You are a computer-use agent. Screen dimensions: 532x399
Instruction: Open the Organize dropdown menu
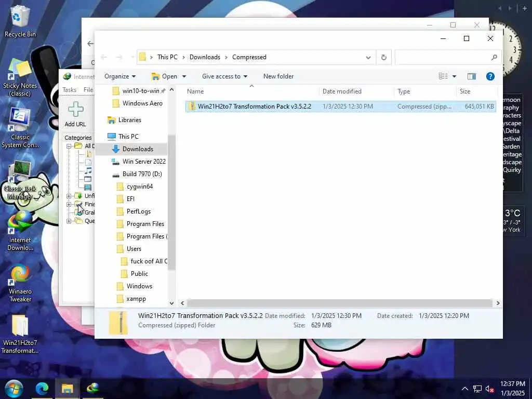pos(120,76)
